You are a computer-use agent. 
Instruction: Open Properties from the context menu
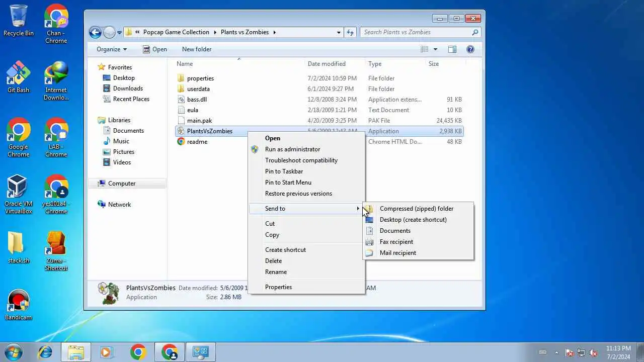[x=306, y=287]
